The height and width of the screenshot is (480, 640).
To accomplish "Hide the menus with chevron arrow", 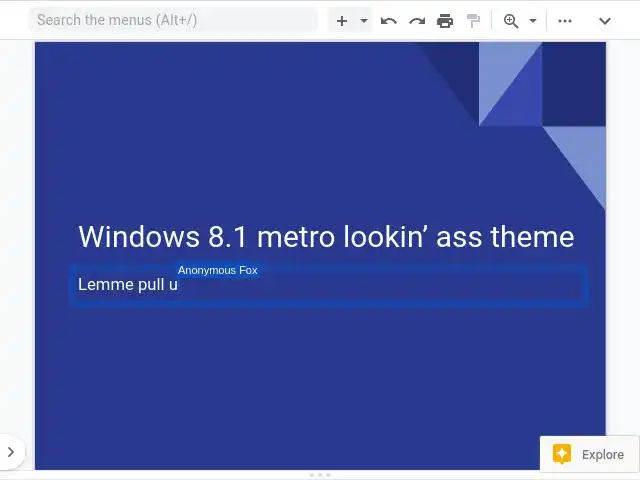I will click(x=604, y=20).
